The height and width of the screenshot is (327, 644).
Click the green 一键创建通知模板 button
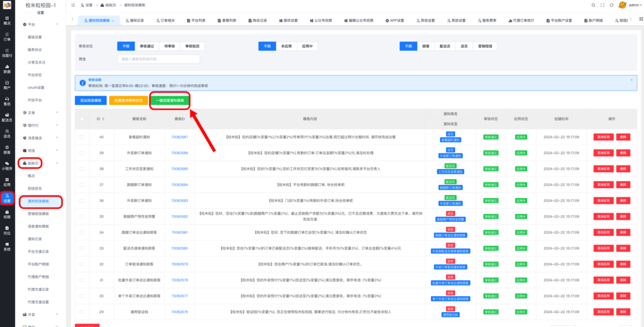[x=170, y=101]
